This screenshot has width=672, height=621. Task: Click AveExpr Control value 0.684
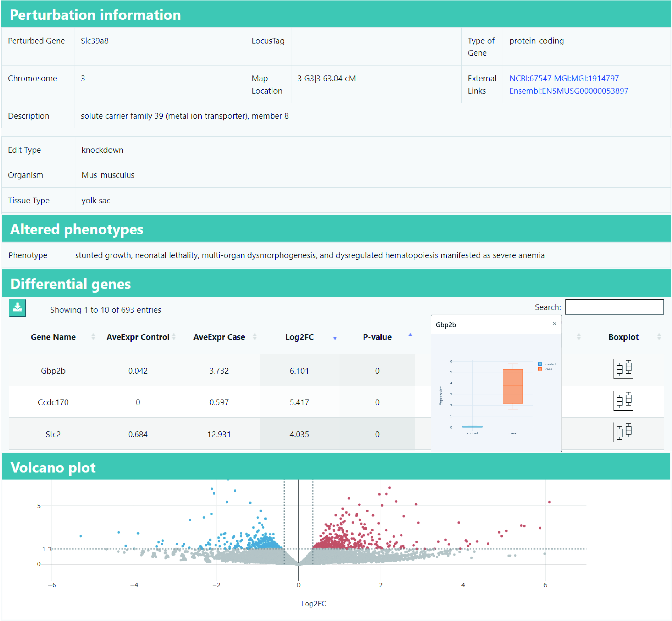138,434
